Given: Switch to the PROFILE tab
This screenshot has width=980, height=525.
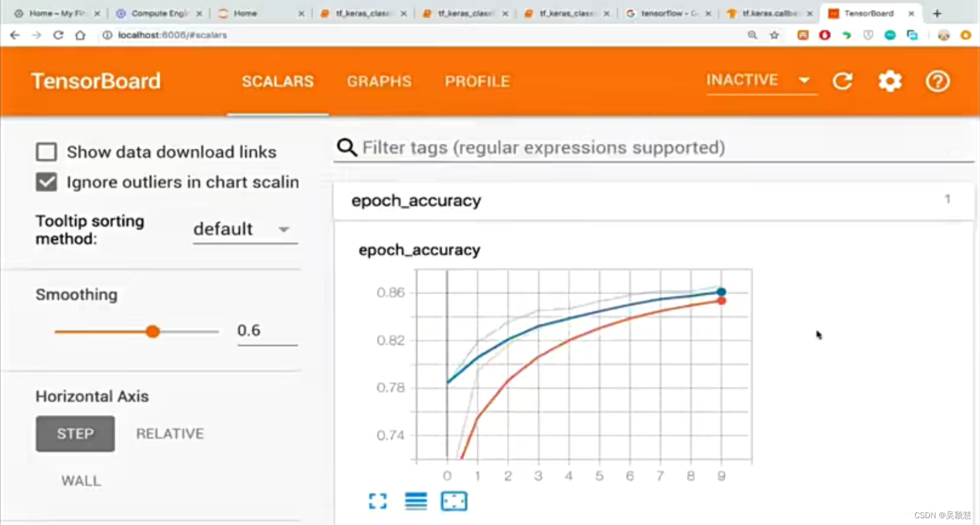Looking at the screenshot, I should tap(477, 82).
